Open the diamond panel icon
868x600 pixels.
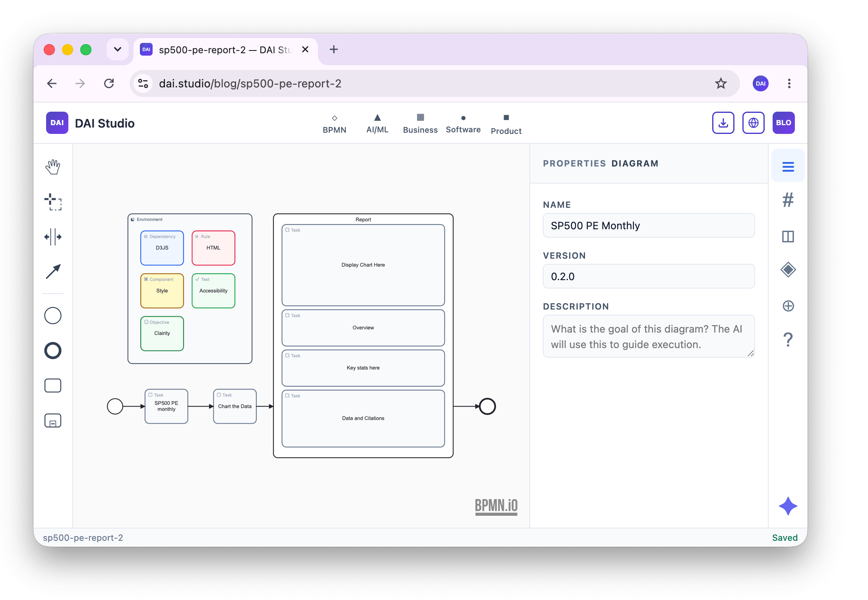coord(788,270)
